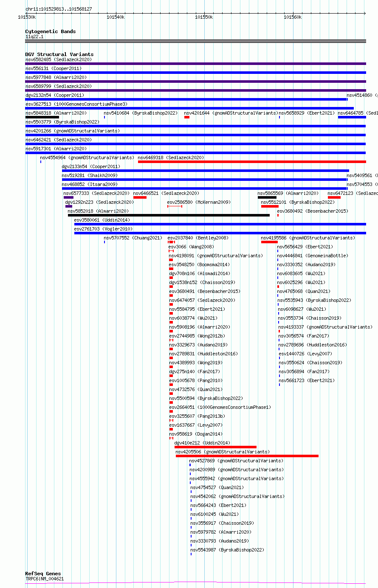
Task: Click dgv2133n54 (Cooper2011) label
Action: (91, 166)
